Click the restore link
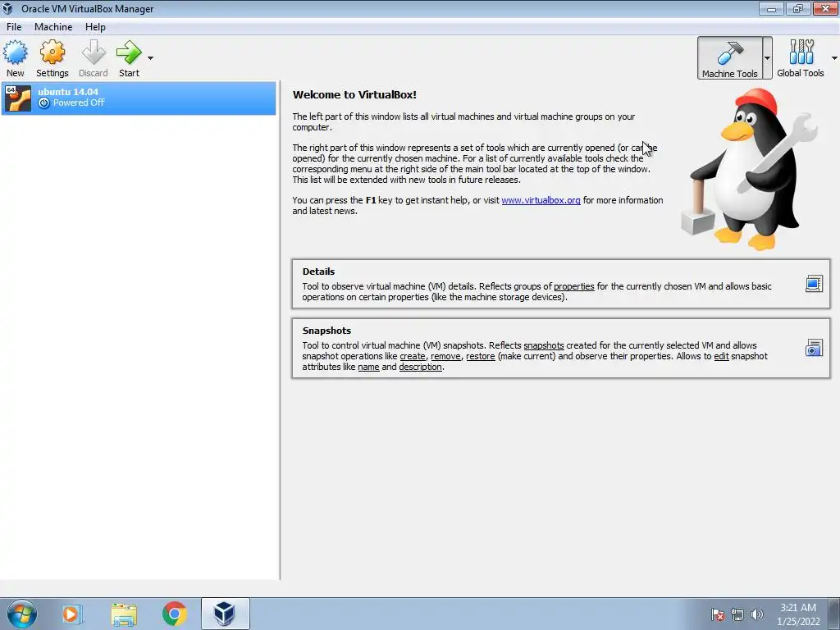 click(481, 356)
